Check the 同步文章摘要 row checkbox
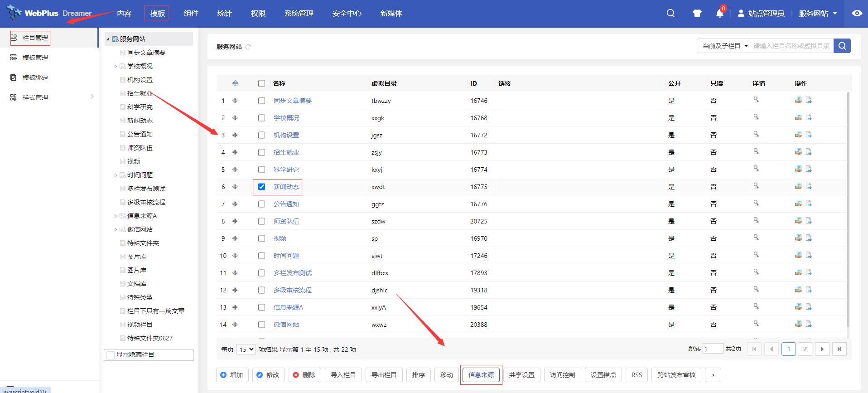 tap(261, 101)
